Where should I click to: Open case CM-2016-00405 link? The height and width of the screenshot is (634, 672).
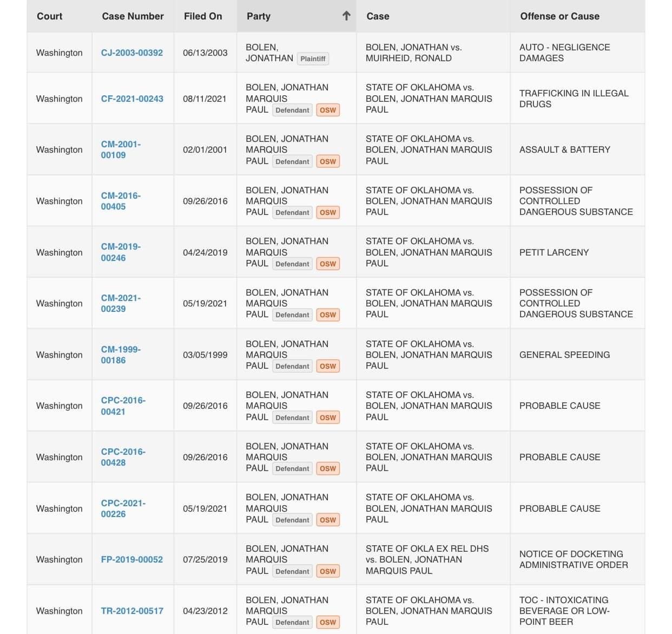pyautogui.click(x=121, y=201)
